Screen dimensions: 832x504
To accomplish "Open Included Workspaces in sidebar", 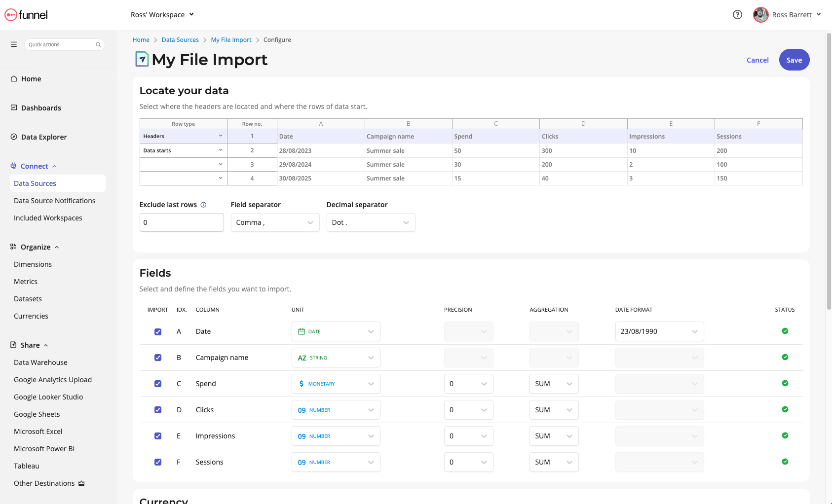I will coord(48,218).
